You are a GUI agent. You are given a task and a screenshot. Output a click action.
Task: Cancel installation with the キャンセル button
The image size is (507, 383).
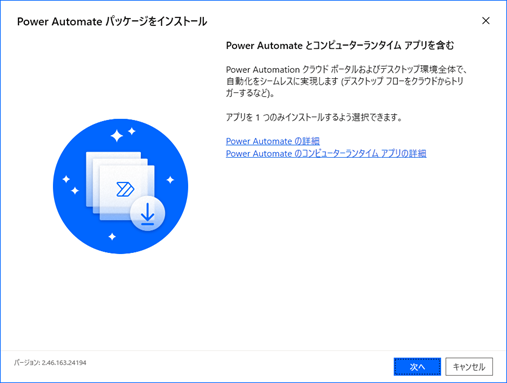469,367
